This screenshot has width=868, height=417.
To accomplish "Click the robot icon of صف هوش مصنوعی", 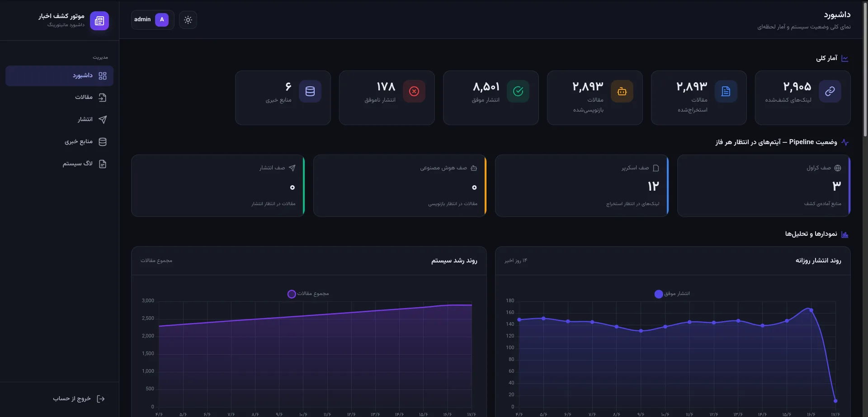I will tap(474, 168).
